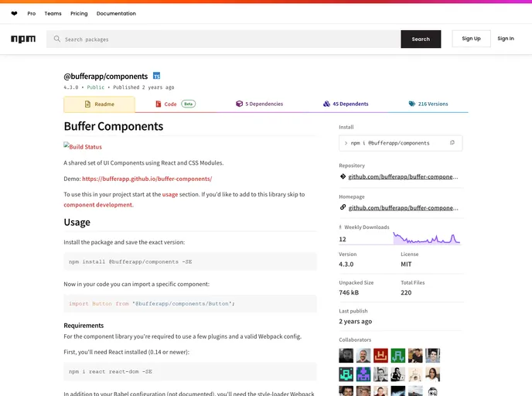
Task: Click the MIT license value
Action: click(406, 264)
